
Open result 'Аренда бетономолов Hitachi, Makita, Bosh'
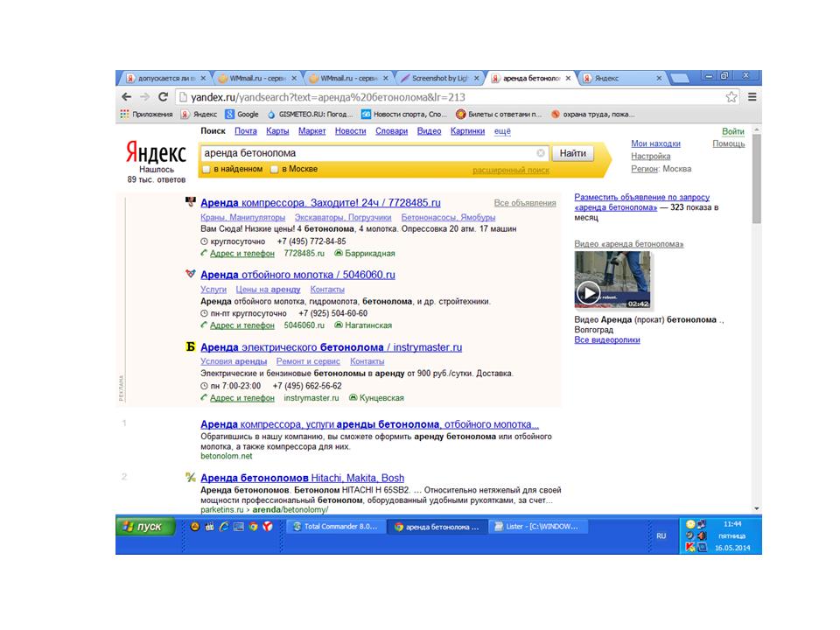[302, 478]
